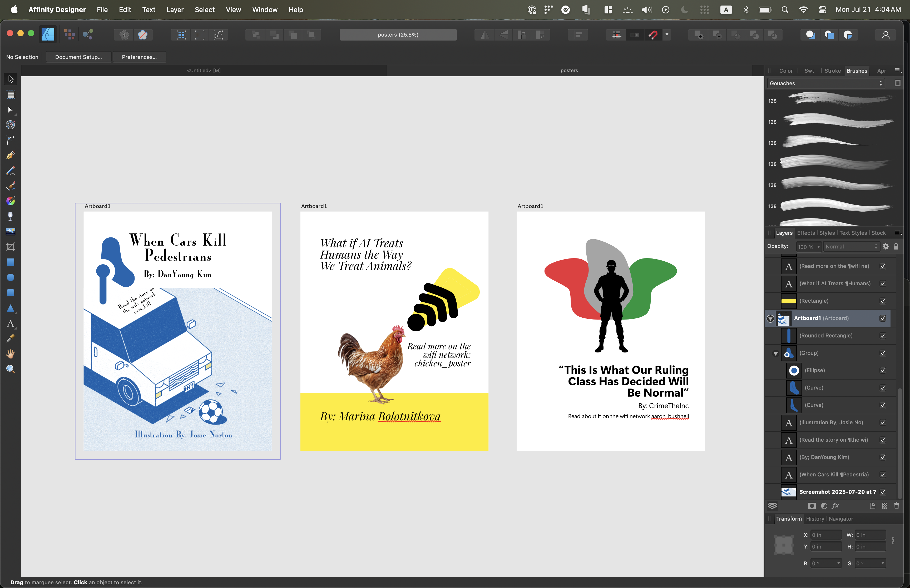This screenshot has height=588, width=910.
Task: Select the Corner tool
Action: coord(11,125)
